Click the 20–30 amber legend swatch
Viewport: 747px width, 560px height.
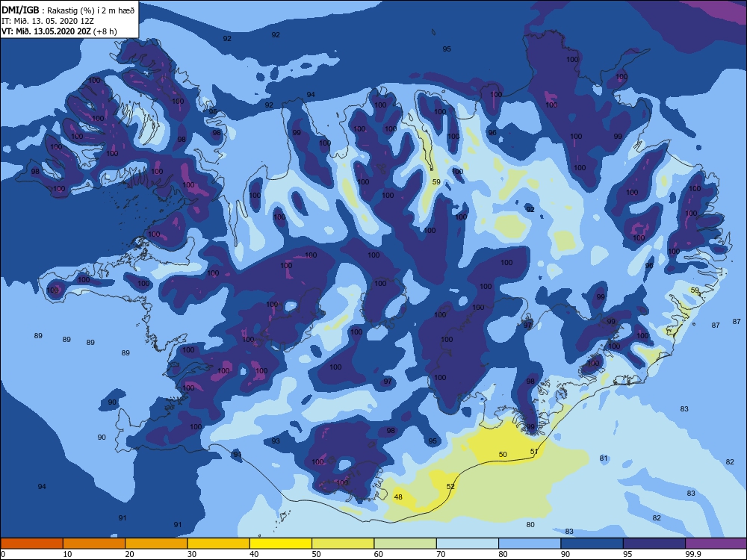click(156, 544)
